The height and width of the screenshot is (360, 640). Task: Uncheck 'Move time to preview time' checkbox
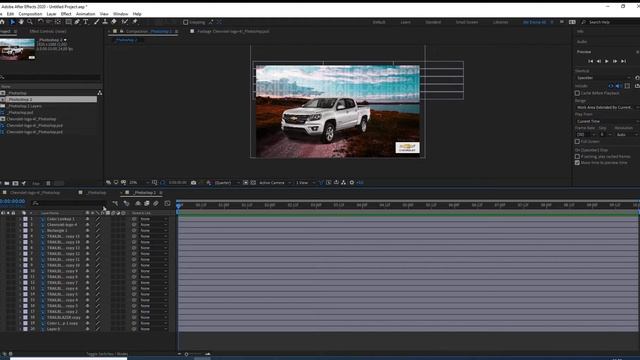(577, 162)
